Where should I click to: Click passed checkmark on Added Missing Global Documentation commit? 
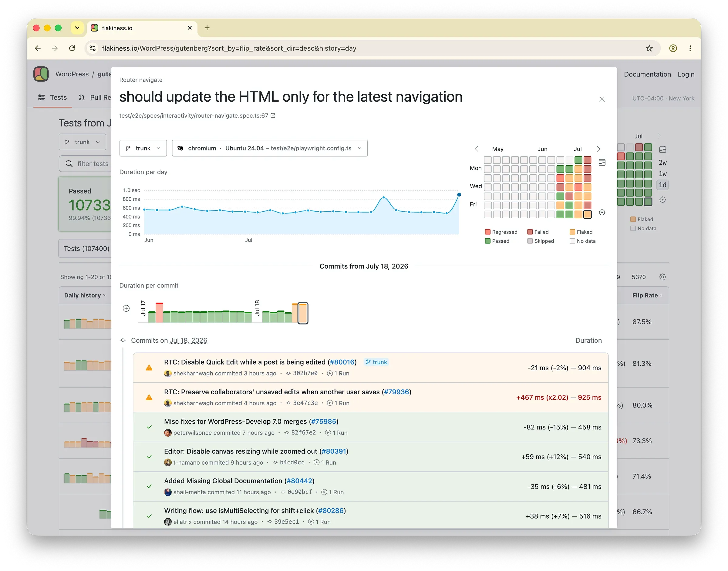coord(149,486)
